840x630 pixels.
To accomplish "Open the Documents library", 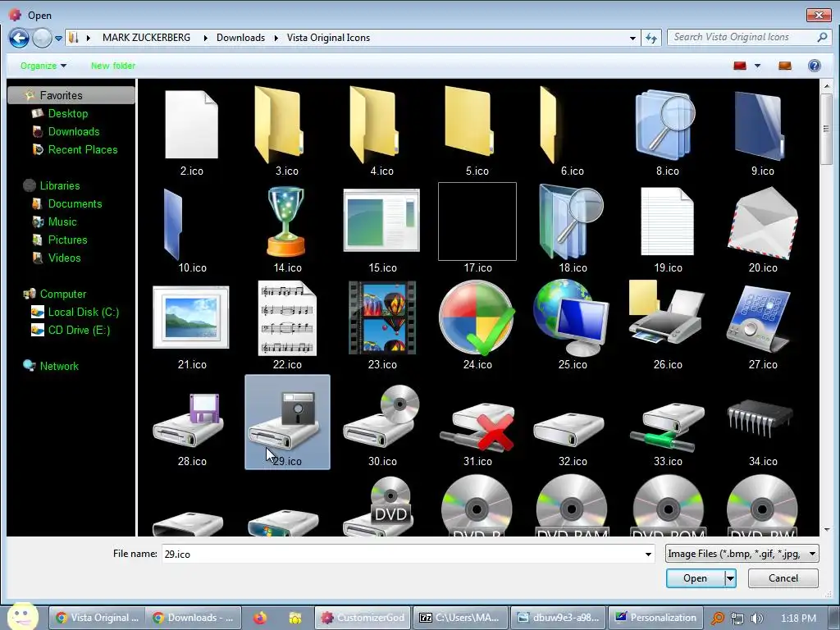I will (x=75, y=204).
